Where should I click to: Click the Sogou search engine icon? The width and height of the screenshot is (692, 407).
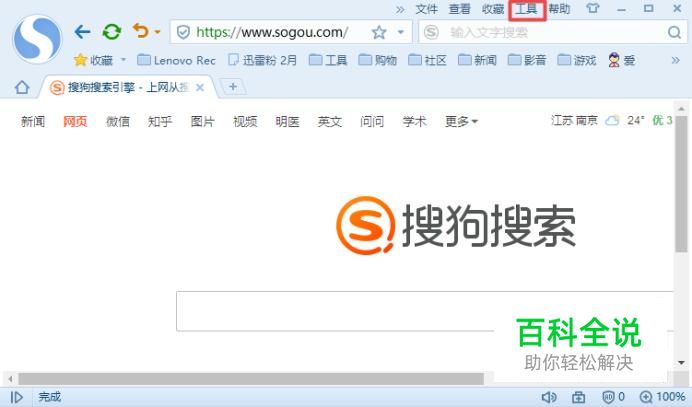[x=431, y=32]
